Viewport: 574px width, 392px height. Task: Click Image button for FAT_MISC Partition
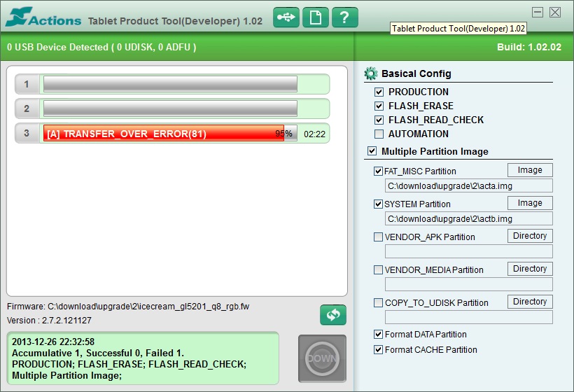tap(530, 170)
